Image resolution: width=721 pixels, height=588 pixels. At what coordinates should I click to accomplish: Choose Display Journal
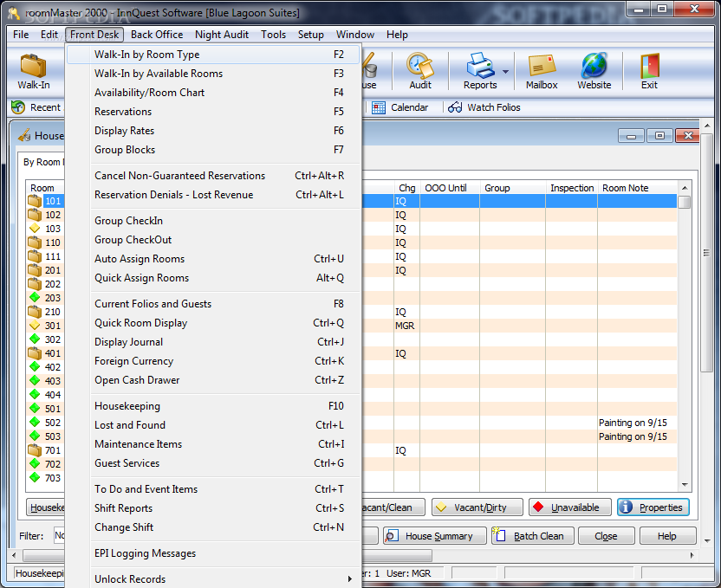point(213,342)
